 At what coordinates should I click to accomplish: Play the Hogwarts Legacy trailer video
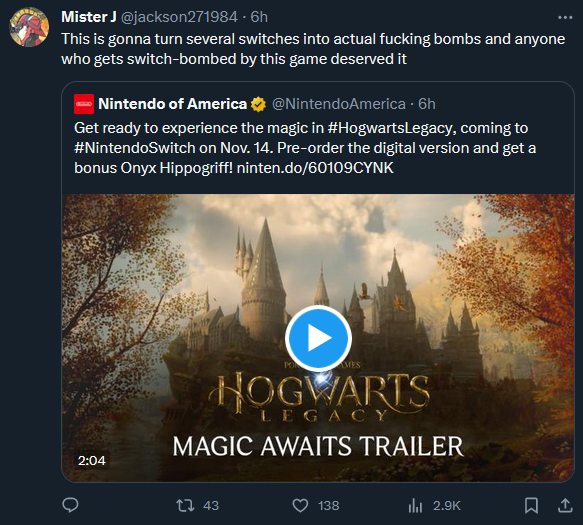tap(318, 338)
